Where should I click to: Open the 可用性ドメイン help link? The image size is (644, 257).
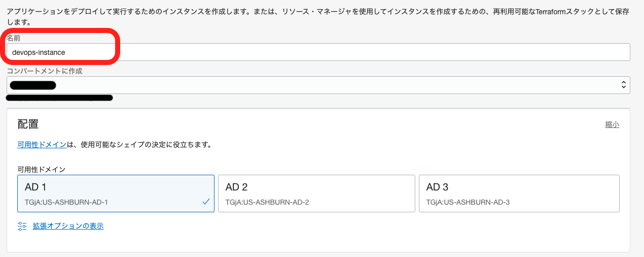point(42,144)
